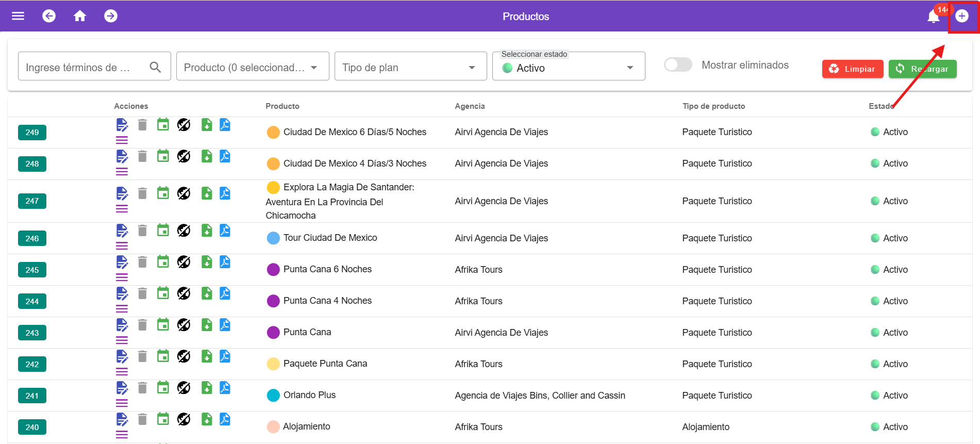The height and width of the screenshot is (444, 980).
Task: Open notifications bell icon
Action: tap(933, 17)
